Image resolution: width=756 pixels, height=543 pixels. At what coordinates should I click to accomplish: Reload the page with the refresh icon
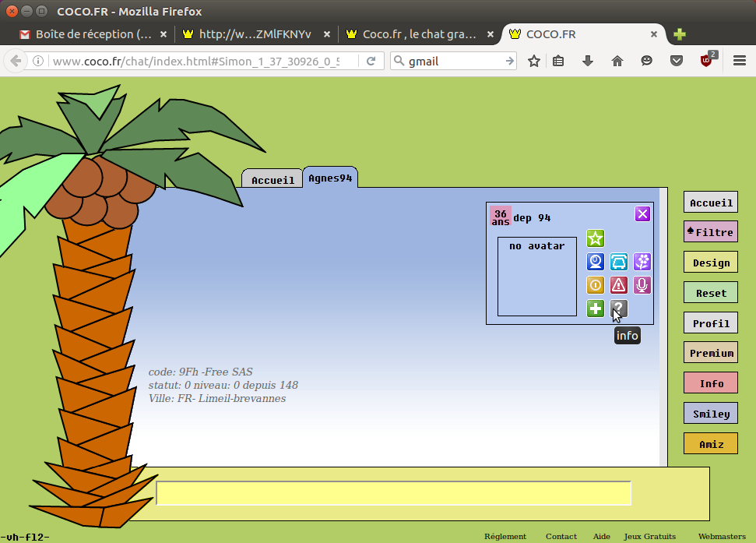[371, 62]
